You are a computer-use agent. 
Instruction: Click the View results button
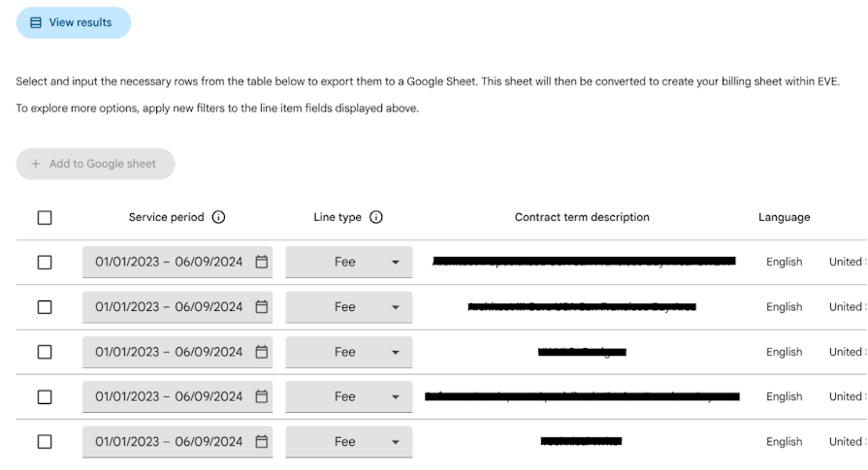tap(74, 22)
